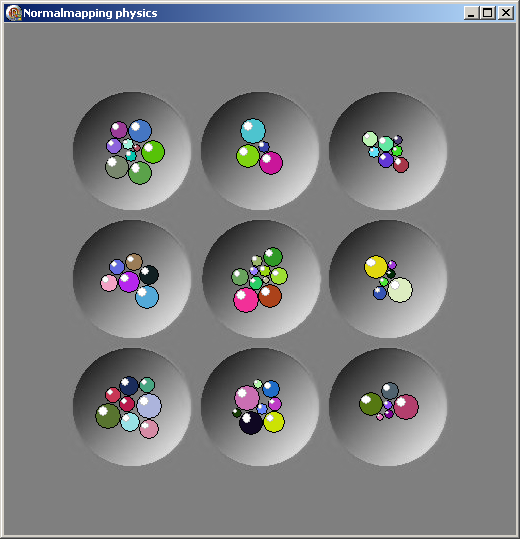Minimize the Normalmapping physics window
This screenshot has height=539, width=520.
[471, 13]
